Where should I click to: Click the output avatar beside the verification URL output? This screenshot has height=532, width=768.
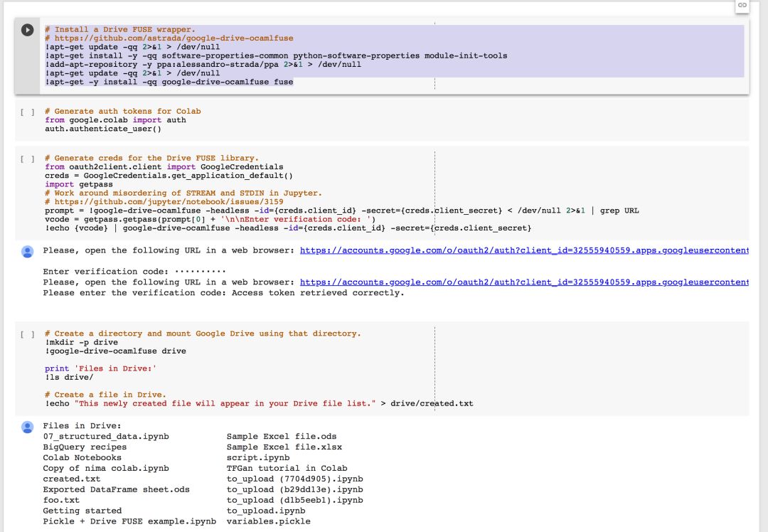28,252
